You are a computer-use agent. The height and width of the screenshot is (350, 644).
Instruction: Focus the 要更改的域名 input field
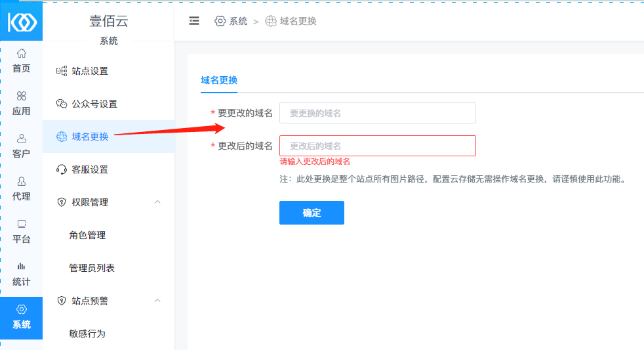[x=378, y=113]
